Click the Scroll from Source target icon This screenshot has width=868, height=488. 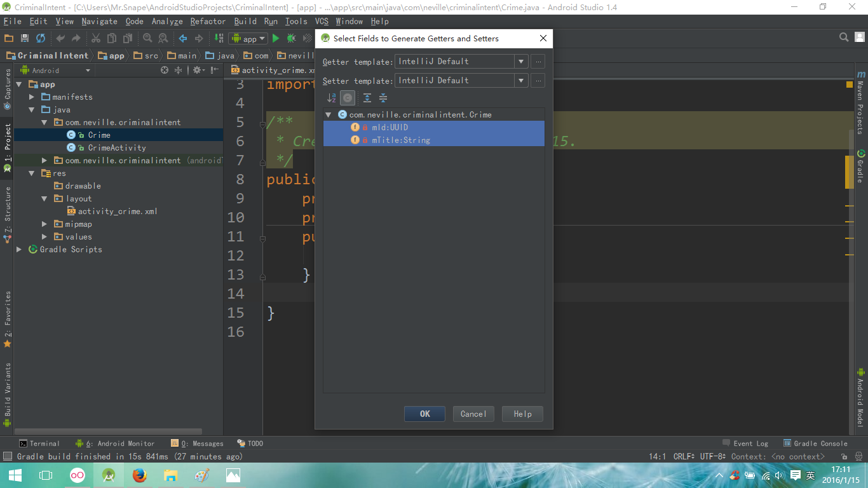(165, 71)
